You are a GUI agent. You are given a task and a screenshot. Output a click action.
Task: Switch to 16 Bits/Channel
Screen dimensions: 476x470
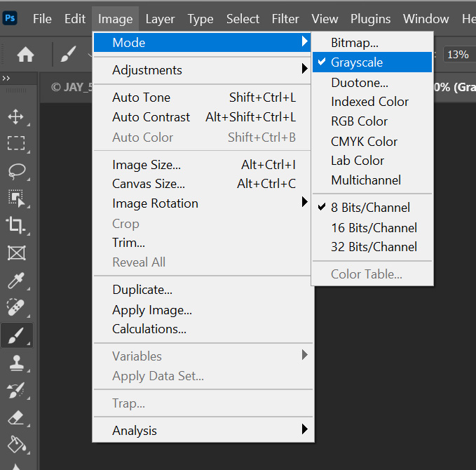[x=372, y=227]
